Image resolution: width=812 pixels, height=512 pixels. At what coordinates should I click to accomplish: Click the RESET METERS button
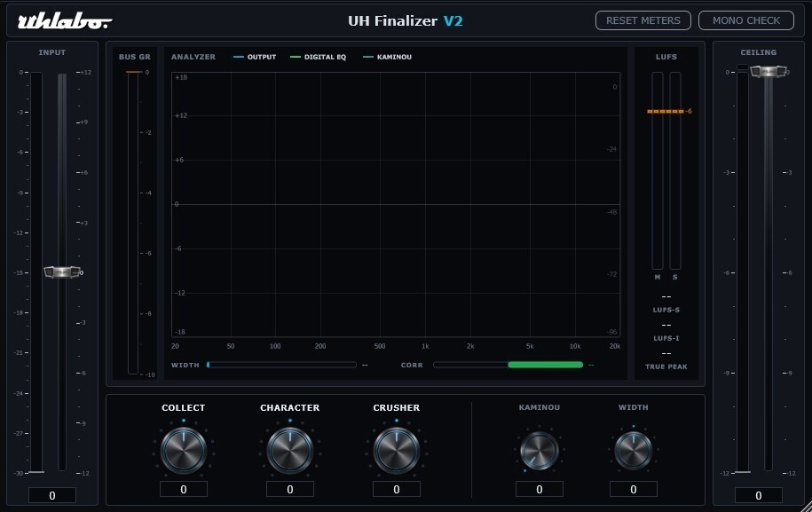click(x=643, y=20)
